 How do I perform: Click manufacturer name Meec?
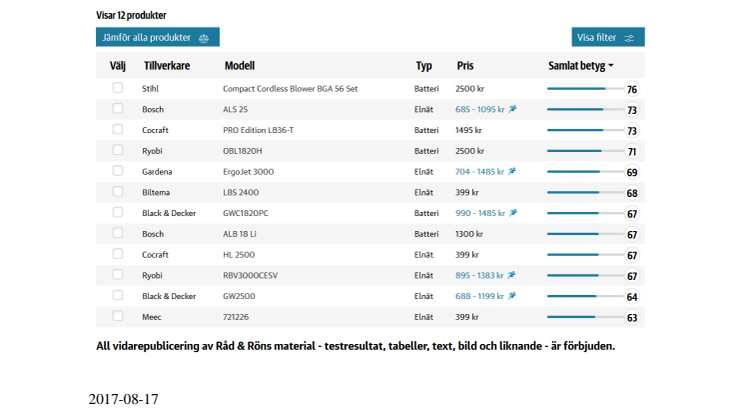pos(152,317)
